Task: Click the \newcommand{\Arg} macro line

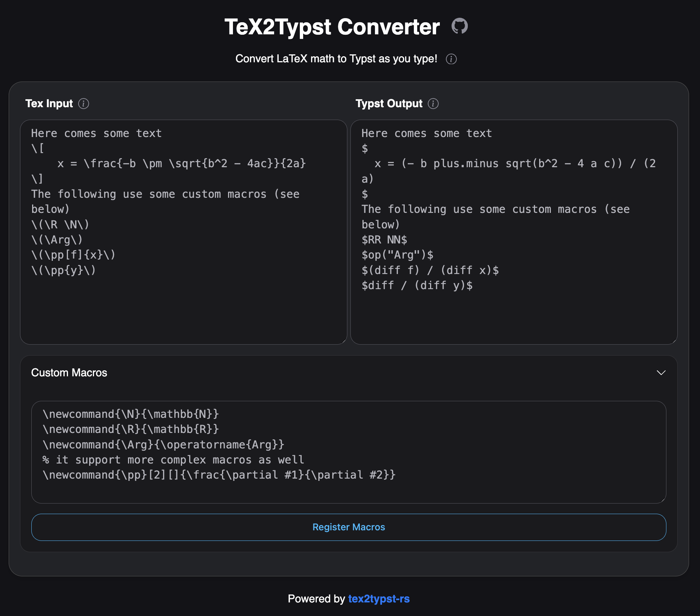Action: [163, 444]
